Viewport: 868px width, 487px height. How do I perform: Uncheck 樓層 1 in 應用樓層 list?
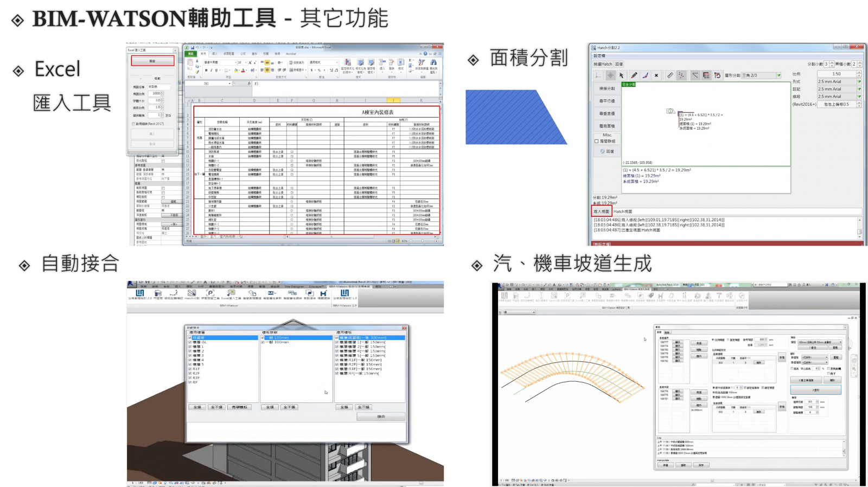click(190, 347)
